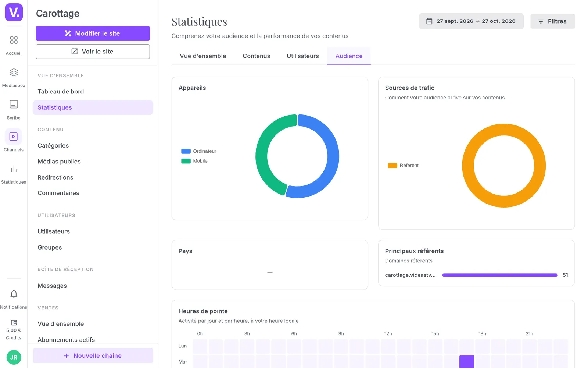588x368 pixels.
Task: Toggle Mobile legend in Appareils chart
Action: (194, 161)
